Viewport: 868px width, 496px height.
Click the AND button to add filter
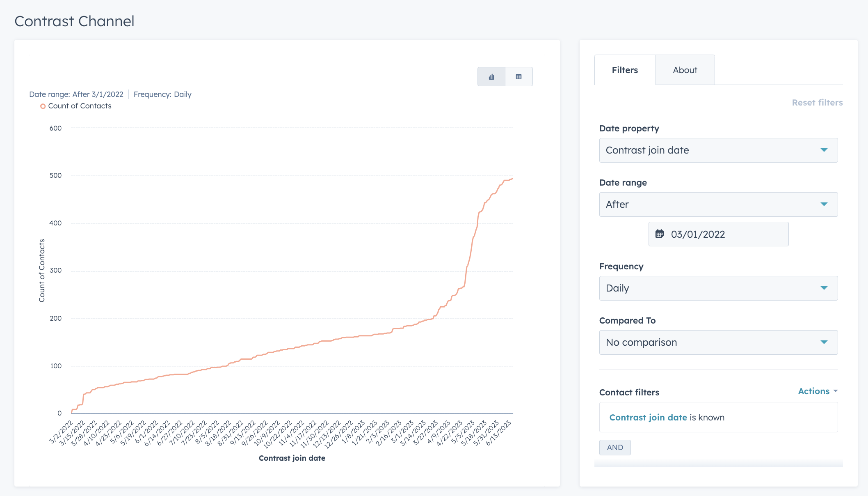click(614, 447)
